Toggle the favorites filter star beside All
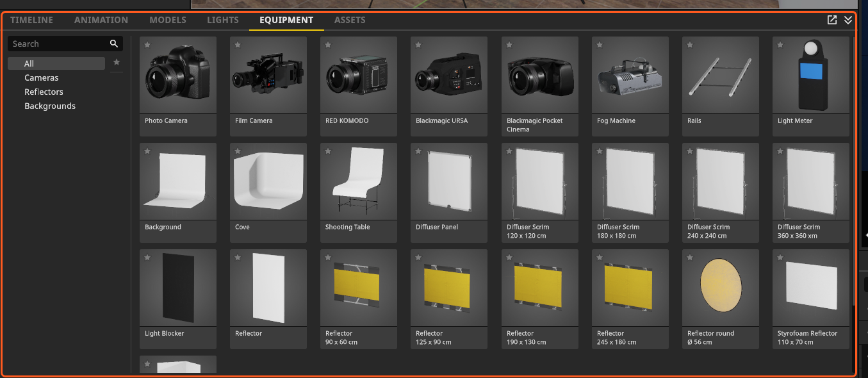868x378 pixels. tap(117, 62)
